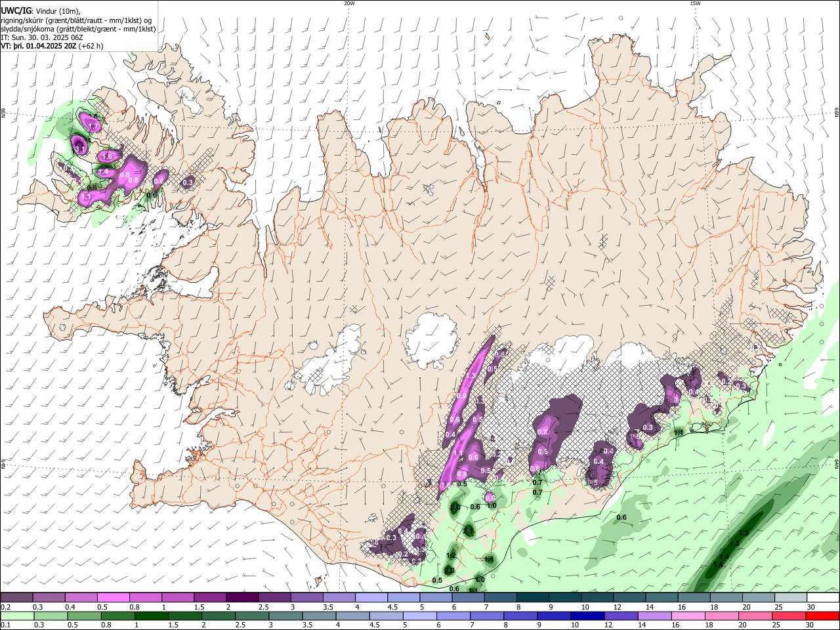Click the 3.1 precipitation value in Westfjords
Viewport: 840px width, 630px height.
pyautogui.click(x=80, y=149)
